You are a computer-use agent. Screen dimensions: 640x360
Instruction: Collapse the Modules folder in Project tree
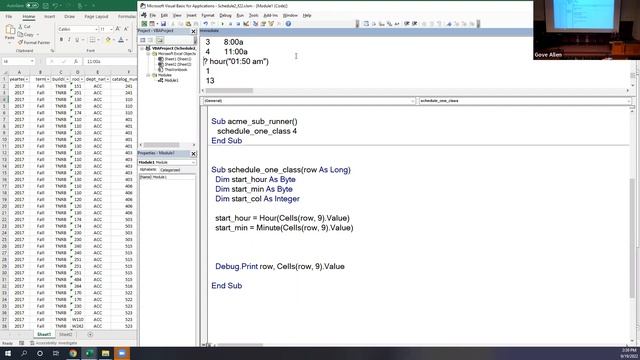149,75
